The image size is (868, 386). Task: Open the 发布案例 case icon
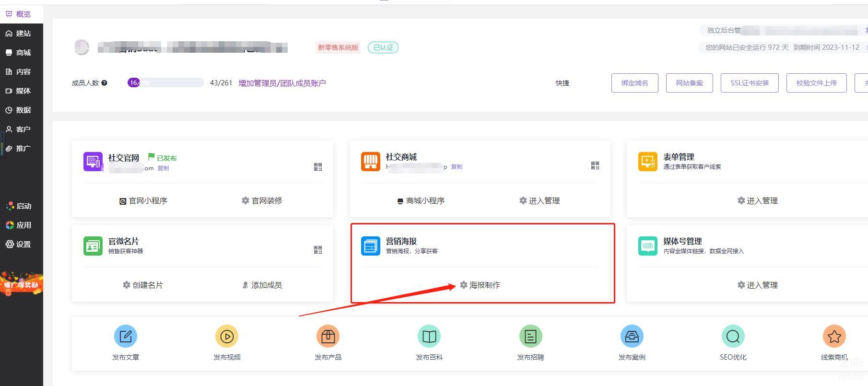pyautogui.click(x=632, y=336)
